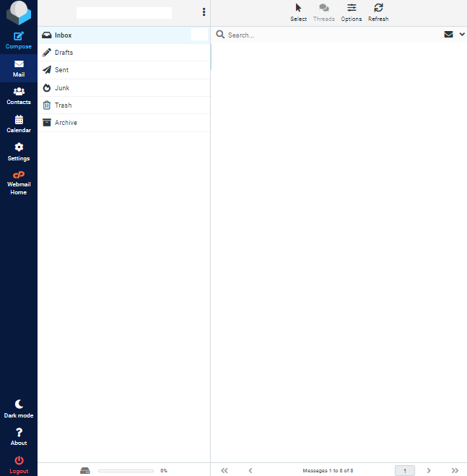Click the Logout power icon
This screenshot has width=467, height=476.
tap(19, 460)
